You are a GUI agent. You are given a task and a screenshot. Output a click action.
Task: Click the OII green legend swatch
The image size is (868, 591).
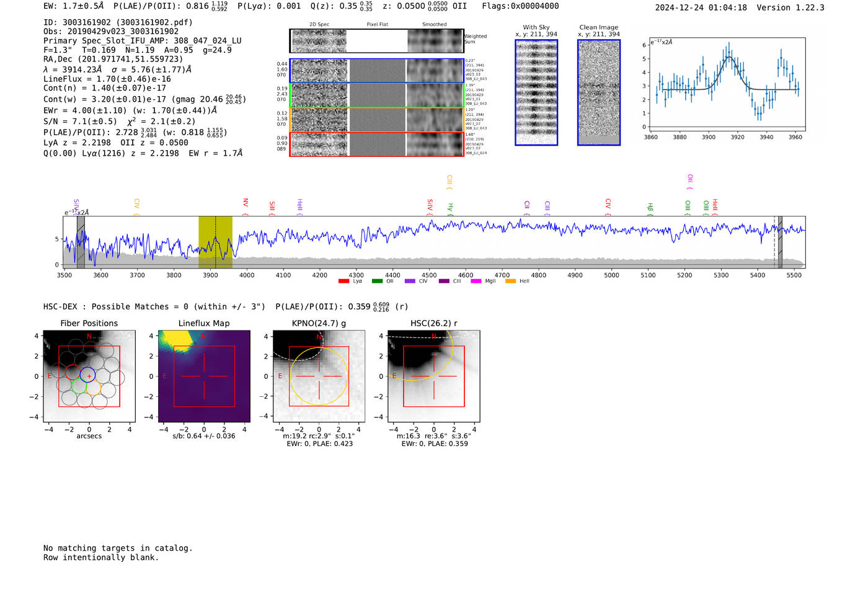tap(377, 281)
